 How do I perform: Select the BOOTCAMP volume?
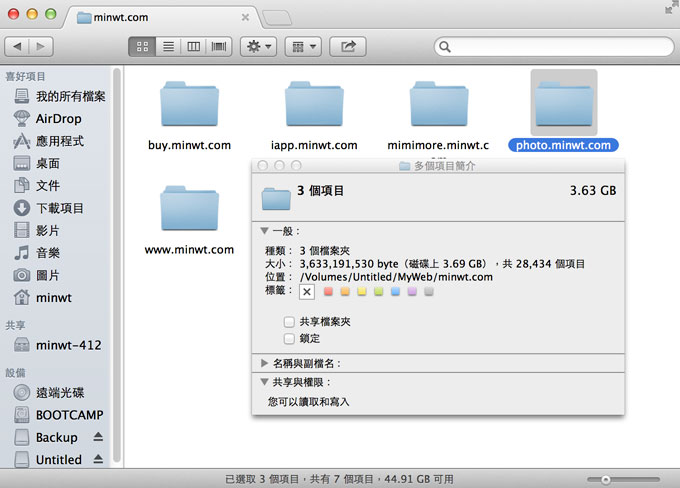click(x=58, y=415)
